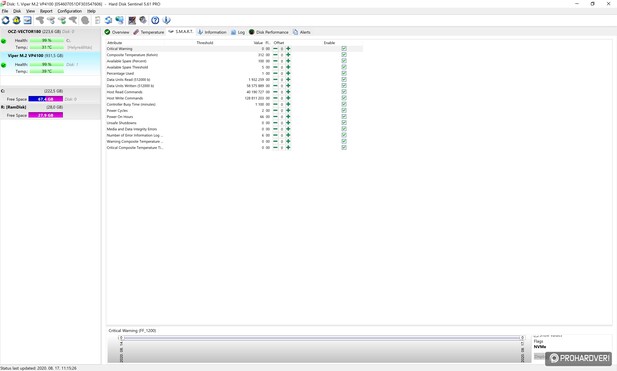Open the File menu

(x=5, y=11)
